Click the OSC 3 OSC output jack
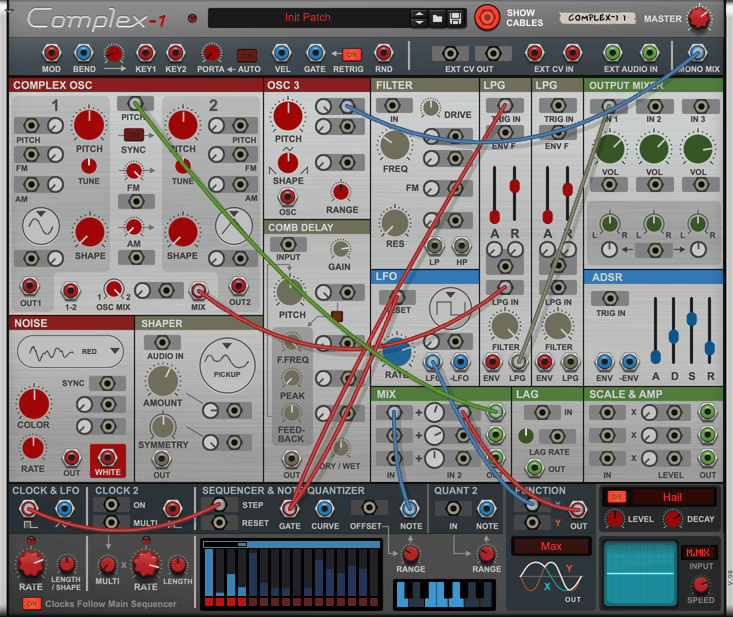Screen dimensions: 733x617 point(287,197)
